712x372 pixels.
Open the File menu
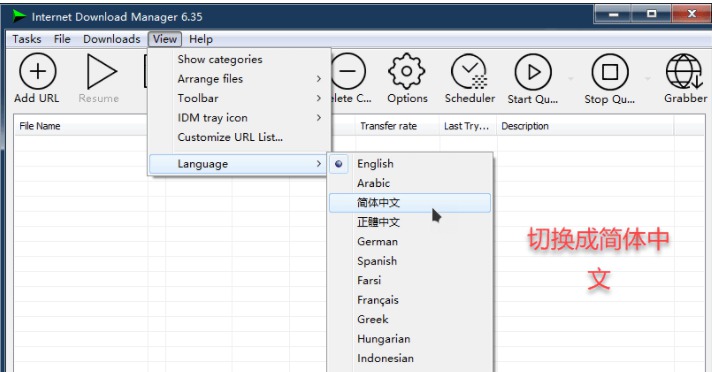pos(62,39)
